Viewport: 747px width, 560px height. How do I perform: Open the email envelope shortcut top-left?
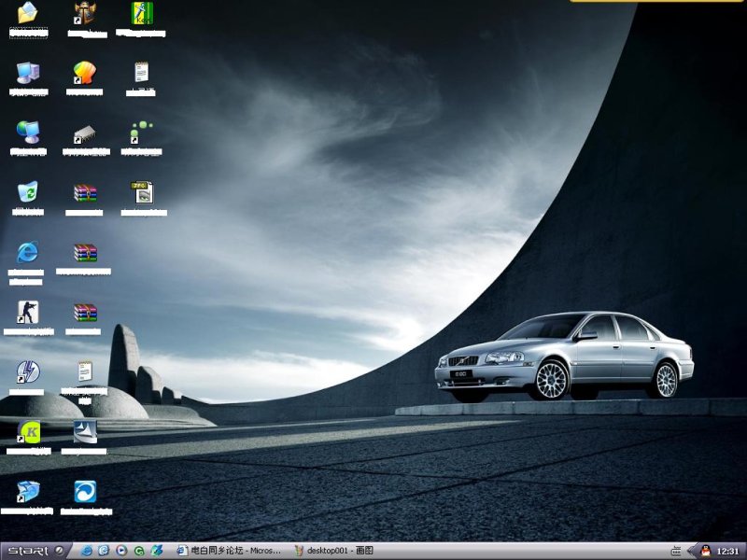coord(26,15)
